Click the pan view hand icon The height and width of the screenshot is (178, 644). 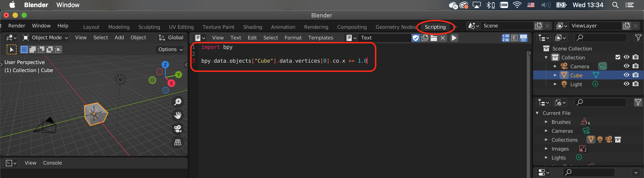[178, 115]
